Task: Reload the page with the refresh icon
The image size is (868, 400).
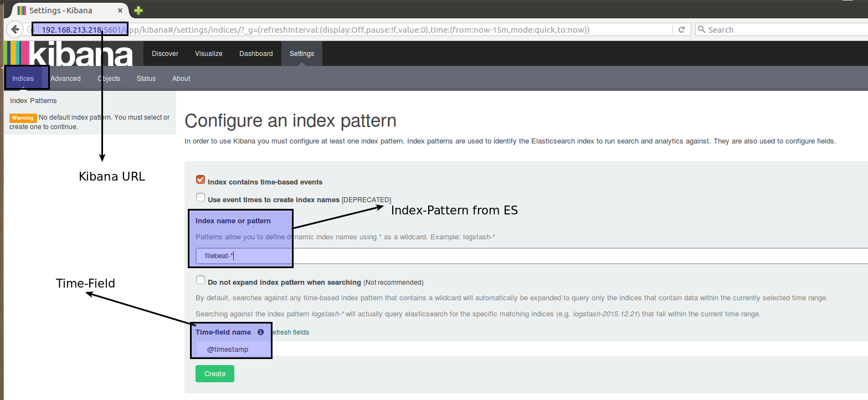Action: tap(681, 29)
